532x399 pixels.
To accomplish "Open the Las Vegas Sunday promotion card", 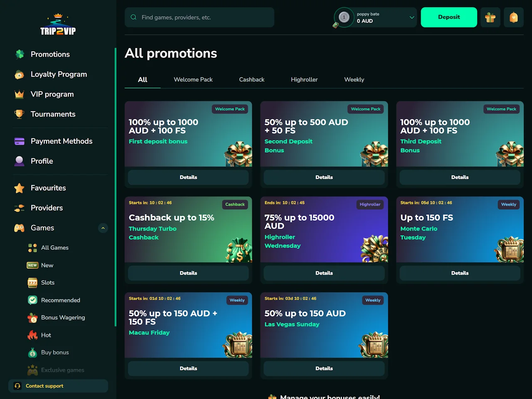I will pyautogui.click(x=324, y=325).
